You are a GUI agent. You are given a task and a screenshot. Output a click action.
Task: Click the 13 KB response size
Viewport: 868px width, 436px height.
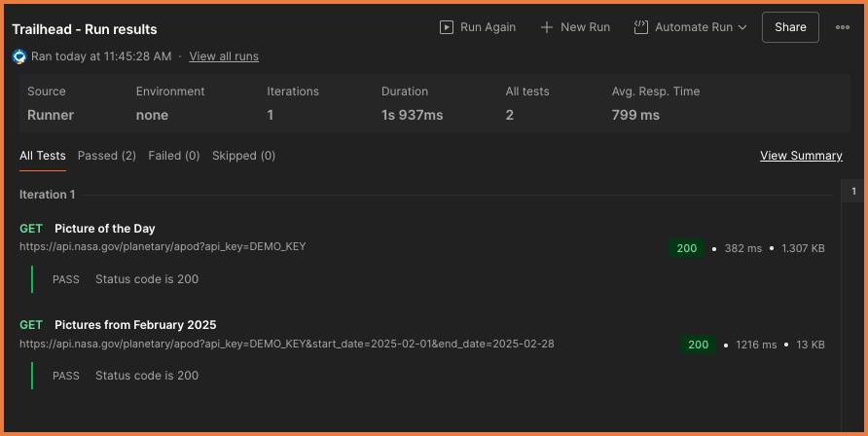(x=811, y=345)
